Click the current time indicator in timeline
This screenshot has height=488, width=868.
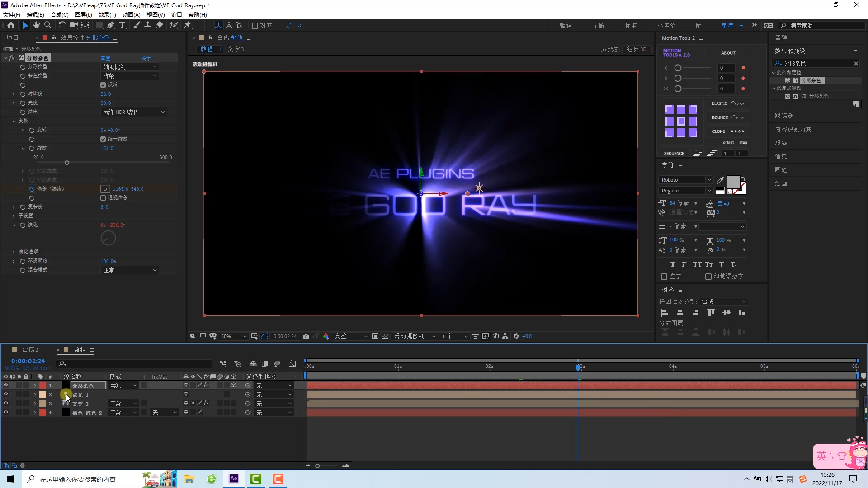coord(578,367)
